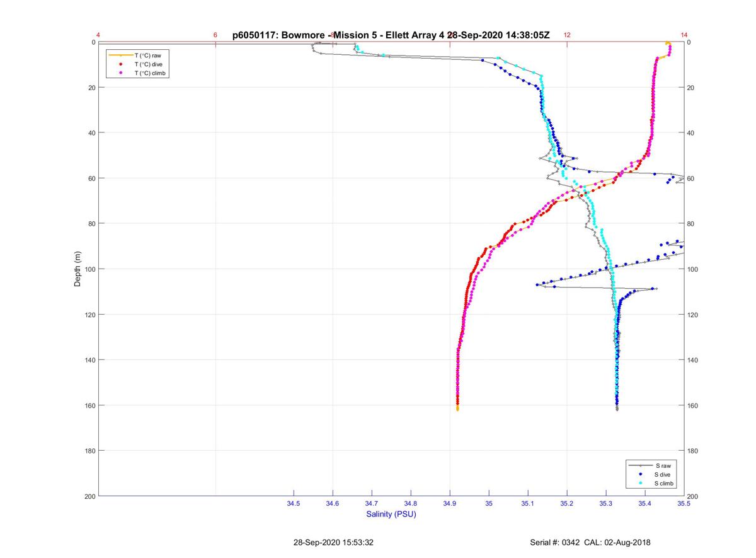Click the 100 tick on the left depth axis
Image resolution: width=756 pixels, height=558 pixels.
click(89, 269)
